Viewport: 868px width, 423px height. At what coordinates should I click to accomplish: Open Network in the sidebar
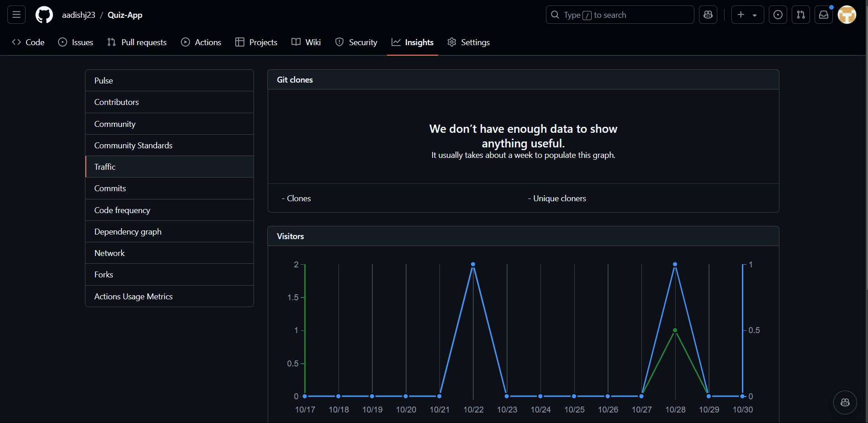click(x=169, y=253)
